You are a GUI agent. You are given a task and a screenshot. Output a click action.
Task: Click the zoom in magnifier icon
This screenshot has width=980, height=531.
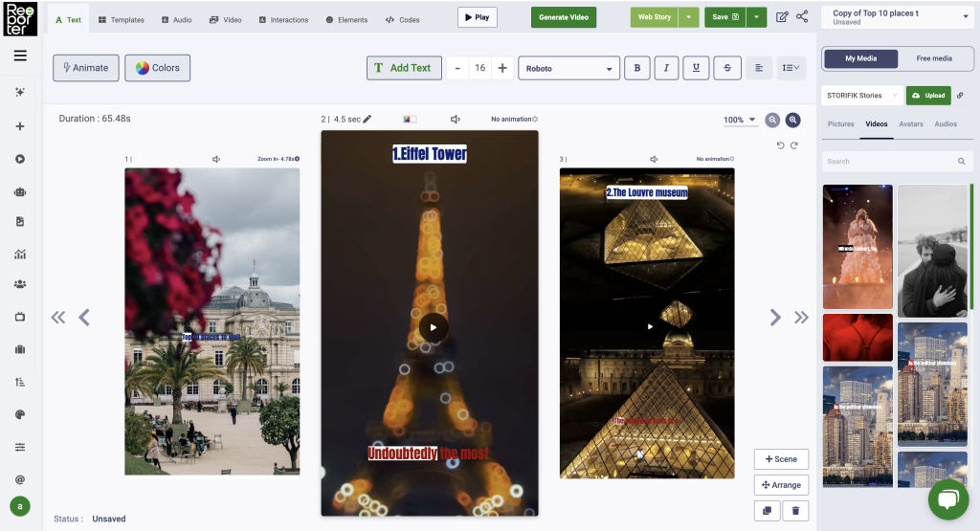792,120
